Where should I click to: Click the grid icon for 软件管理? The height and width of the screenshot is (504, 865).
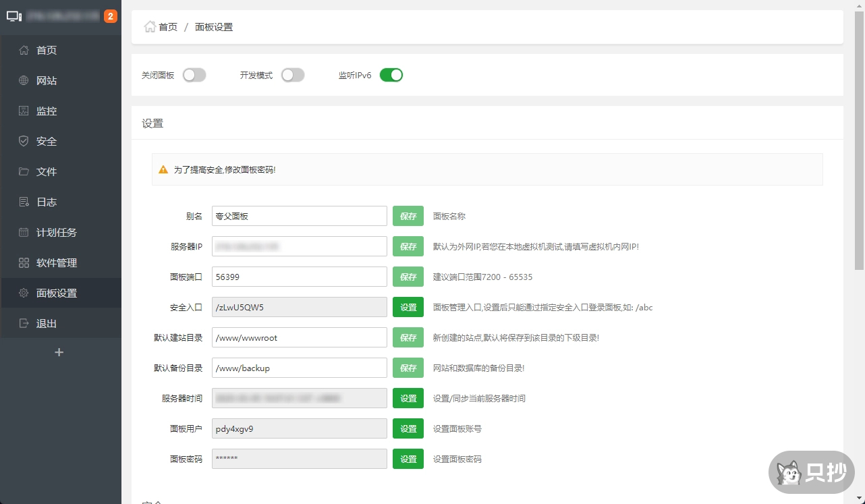pyautogui.click(x=24, y=263)
